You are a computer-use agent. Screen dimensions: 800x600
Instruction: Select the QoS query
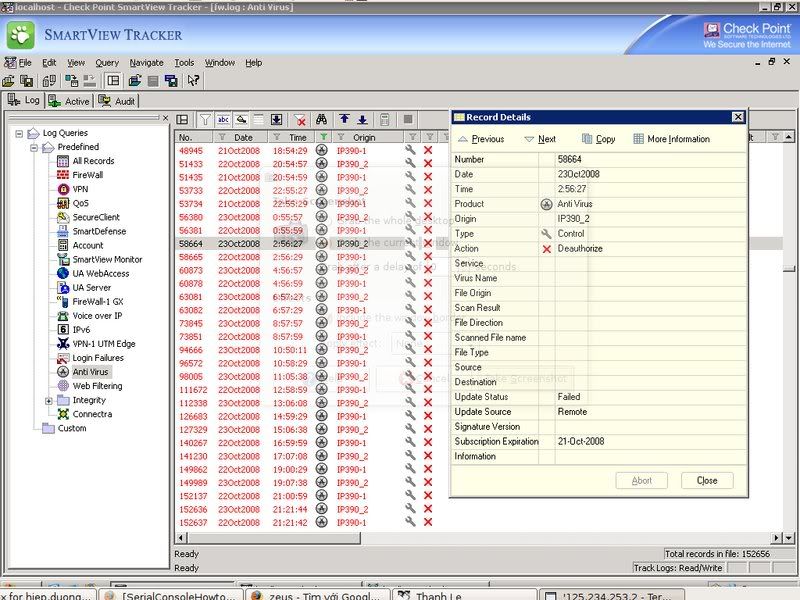click(x=80, y=203)
